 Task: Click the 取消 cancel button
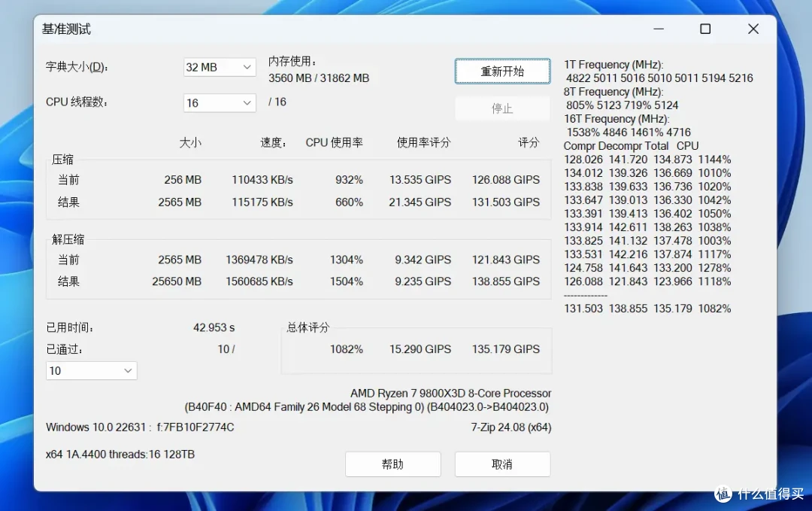tap(502, 464)
